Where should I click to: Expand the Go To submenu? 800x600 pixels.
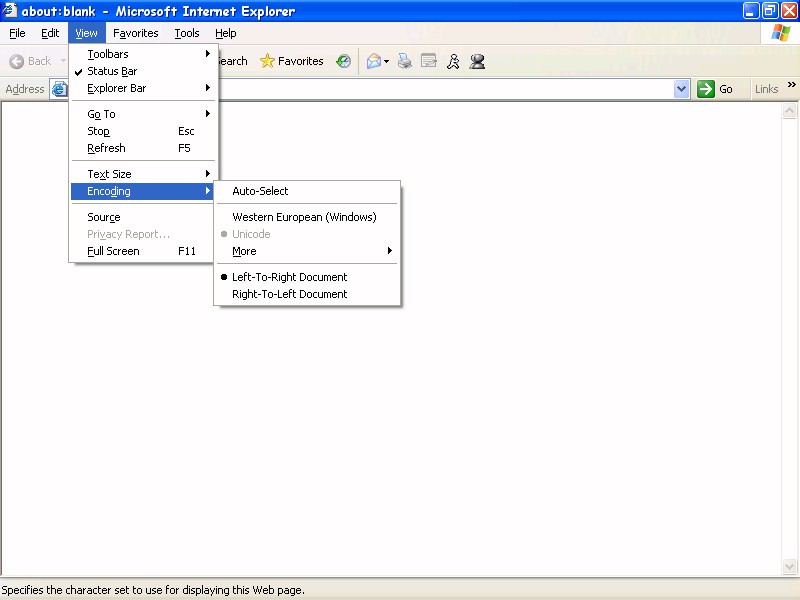point(144,114)
